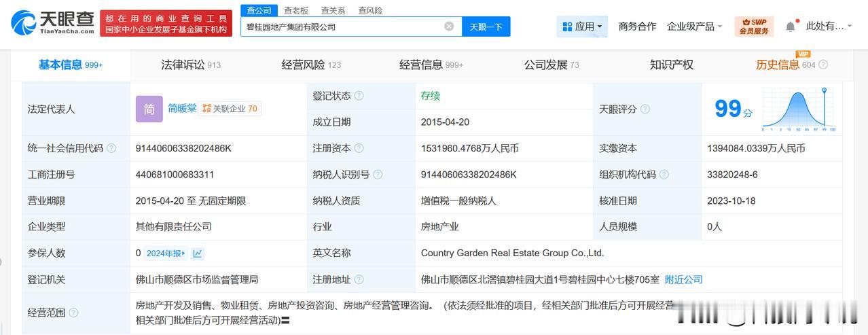This screenshot has width=868, height=335.
Task: Click the help icon next to 登记状态
Action: click(x=359, y=96)
